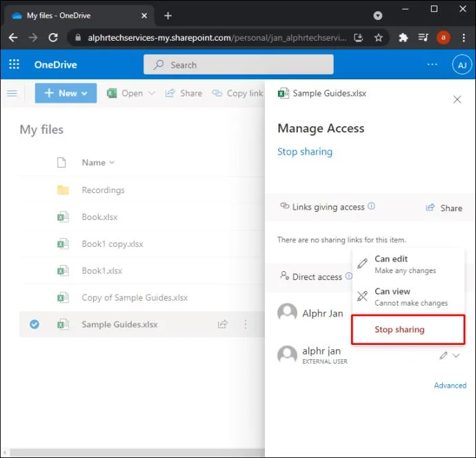Click Share in the command bar
The width and height of the screenshot is (476, 458).
coord(184,93)
